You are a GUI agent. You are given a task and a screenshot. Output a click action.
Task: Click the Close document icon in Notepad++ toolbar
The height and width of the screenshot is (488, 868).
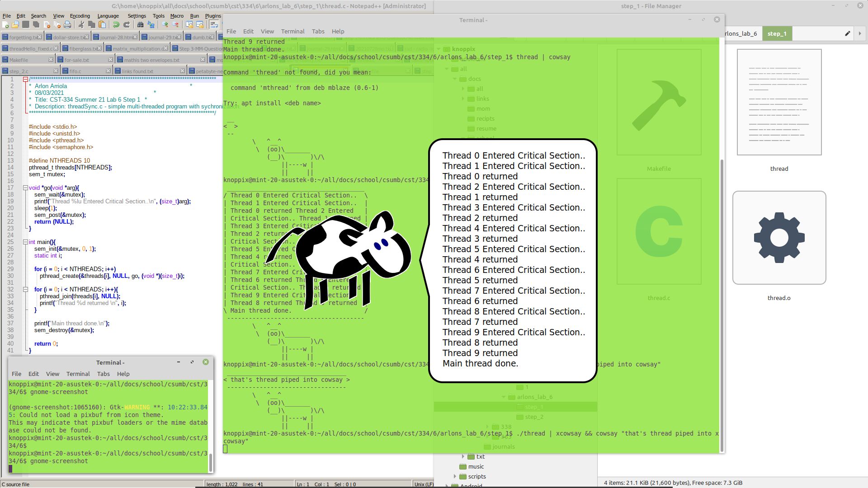tap(47, 24)
